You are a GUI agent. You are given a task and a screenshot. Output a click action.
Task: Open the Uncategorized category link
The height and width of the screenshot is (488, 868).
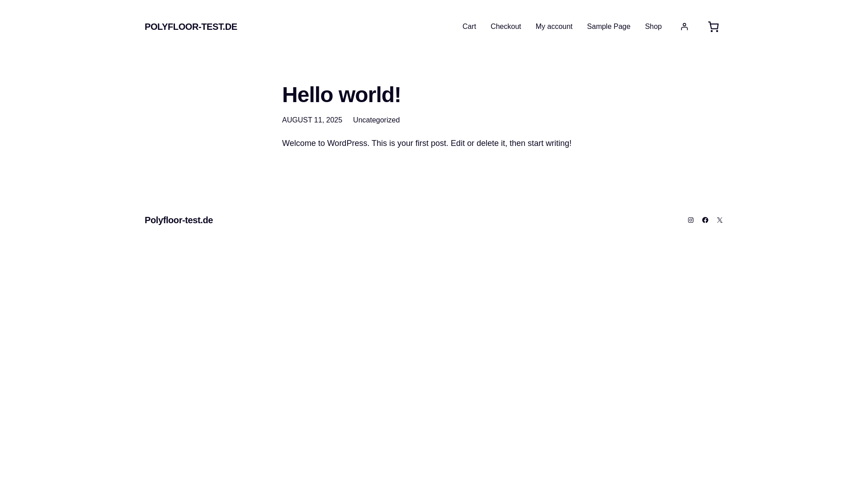[x=376, y=120]
